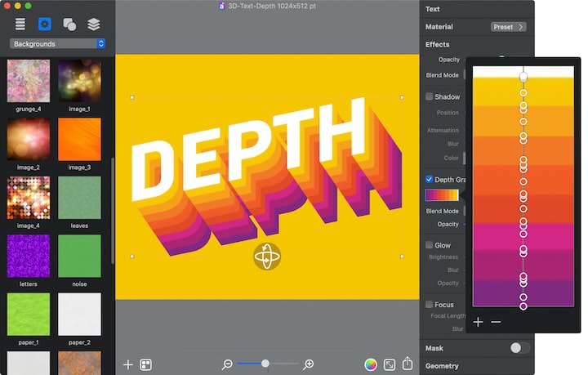Click the bottom-right selection handle of text

[x=402, y=257]
